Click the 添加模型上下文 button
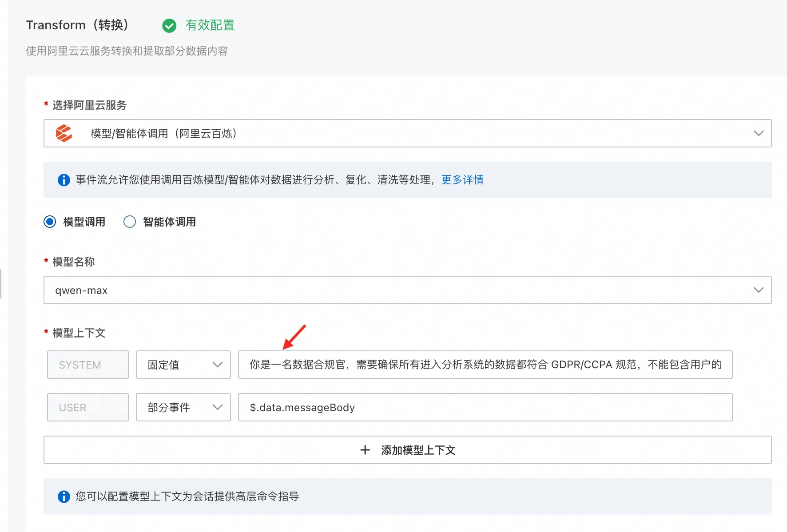Image resolution: width=787 pixels, height=532 pixels. click(x=408, y=450)
